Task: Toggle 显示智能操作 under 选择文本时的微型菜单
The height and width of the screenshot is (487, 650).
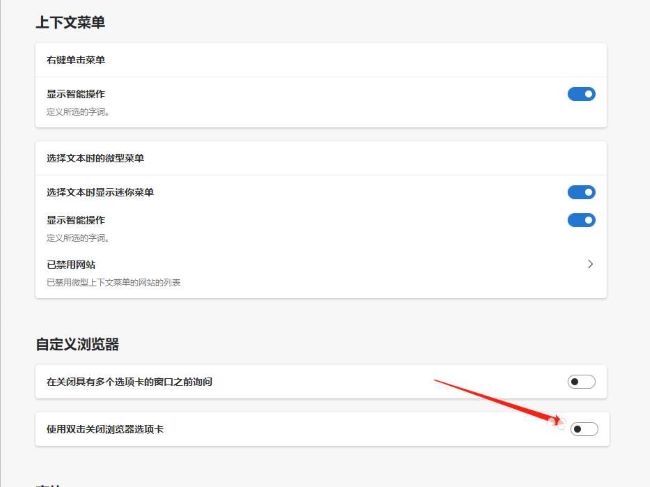Action: (581, 220)
